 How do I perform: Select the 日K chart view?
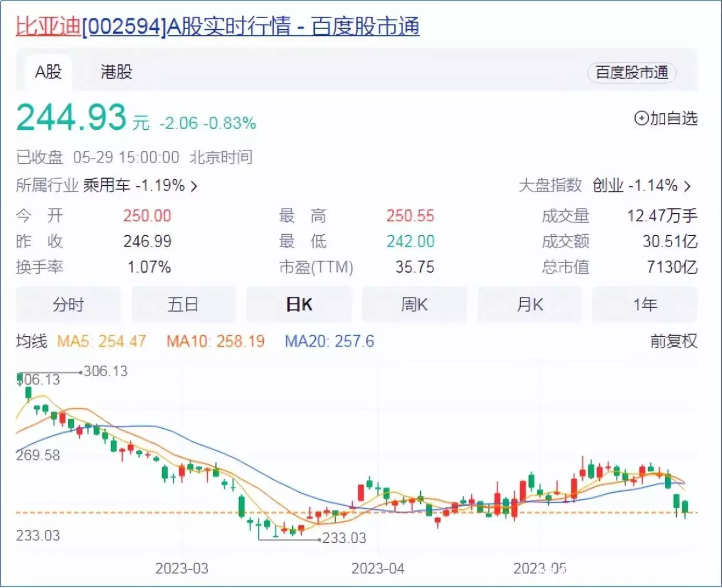click(x=299, y=304)
